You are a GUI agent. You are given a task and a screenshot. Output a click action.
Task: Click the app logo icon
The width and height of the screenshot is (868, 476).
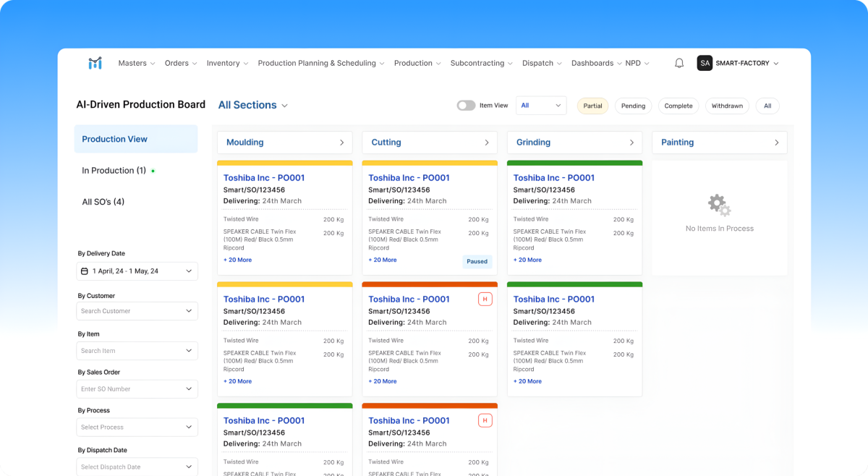[95, 64]
